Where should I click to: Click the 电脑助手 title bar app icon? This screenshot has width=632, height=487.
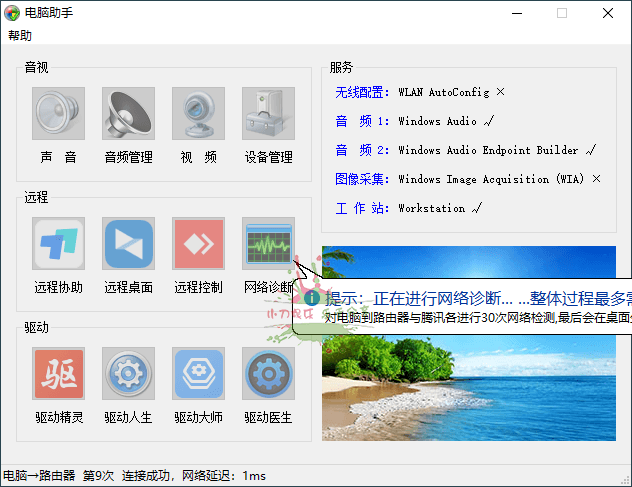(12, 13)
